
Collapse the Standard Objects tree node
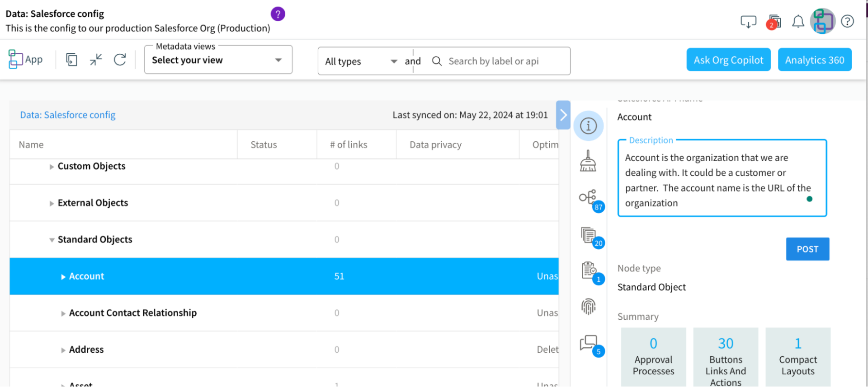[x=52, y=240]
